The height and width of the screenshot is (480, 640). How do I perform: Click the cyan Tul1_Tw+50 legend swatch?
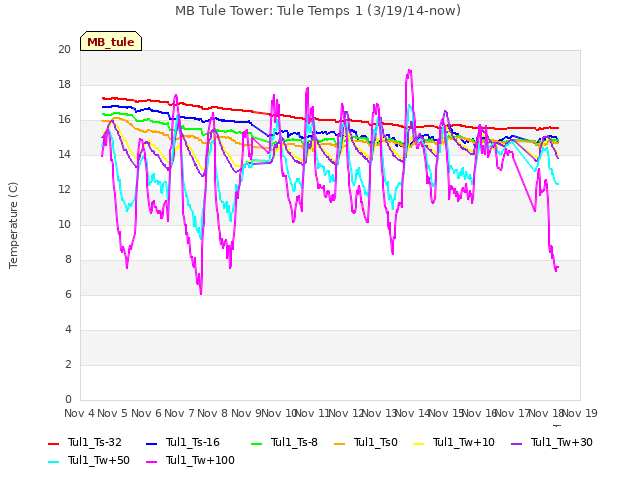(53, 462)
